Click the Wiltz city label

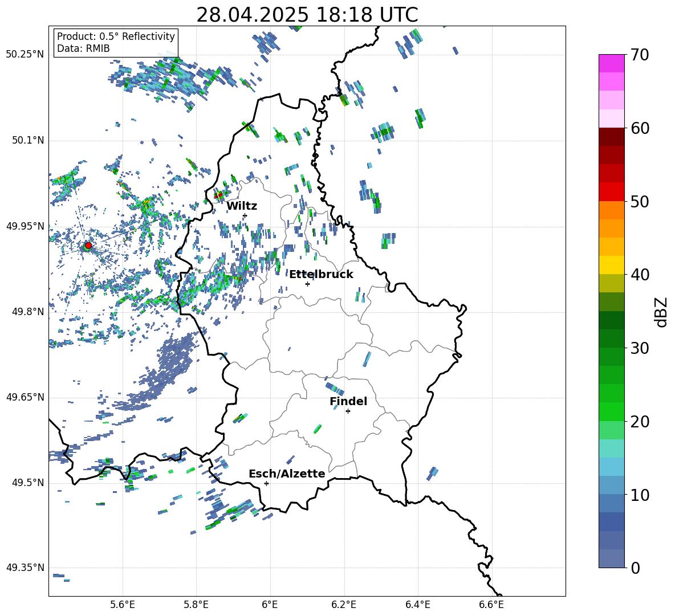(x=242, y=206)
